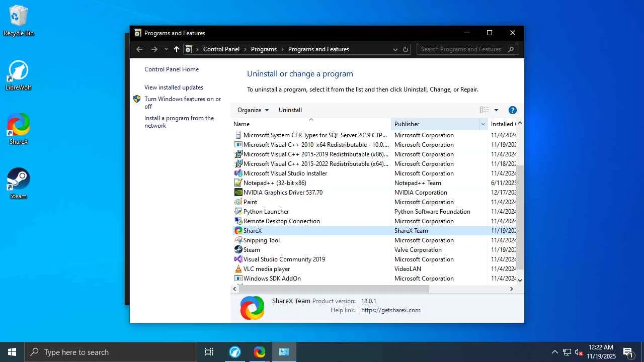Click Install a program from the network
This screenshot has width=644, height=362.
(x=179, y=122)
